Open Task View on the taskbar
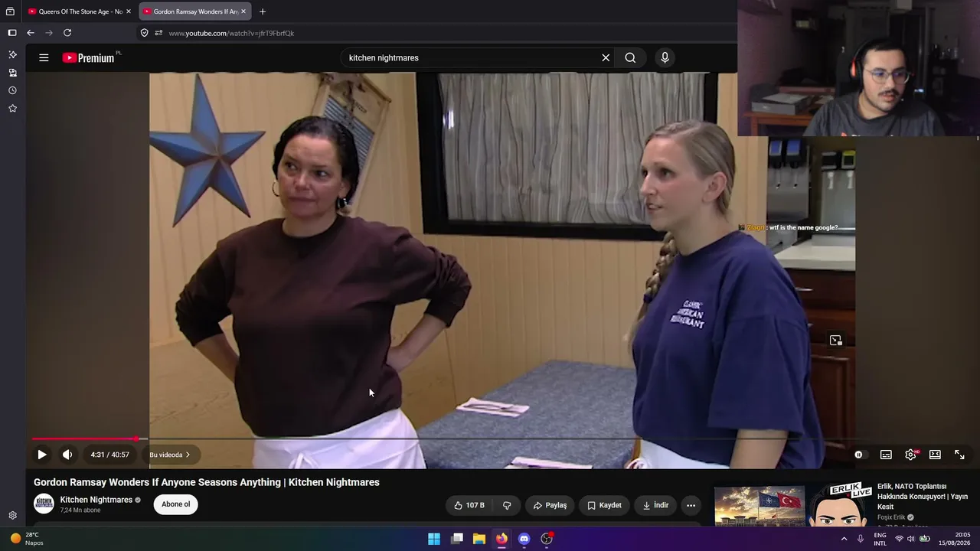This screenshot has height=551, width=980. tap(457, 539)
